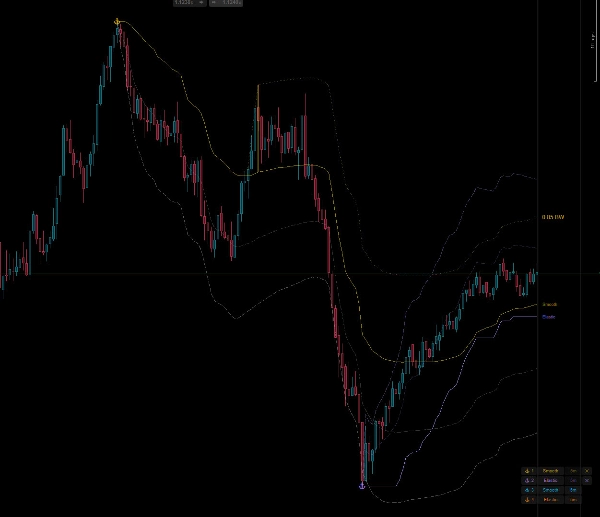This screenshot has height=517, width=600.
Task: Toggle the yellow On button for anchor 1
Action: tap(573, 471)
